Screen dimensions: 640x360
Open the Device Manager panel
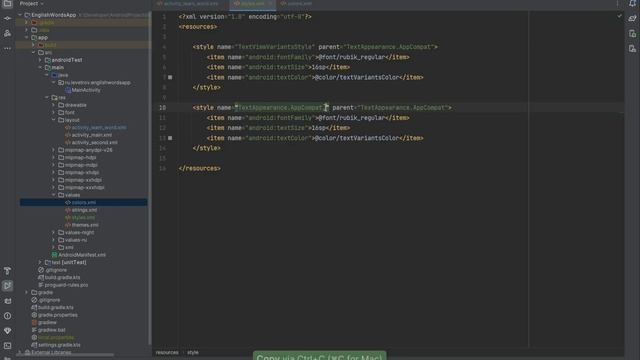pyautogui.click(x=632, y=33)
